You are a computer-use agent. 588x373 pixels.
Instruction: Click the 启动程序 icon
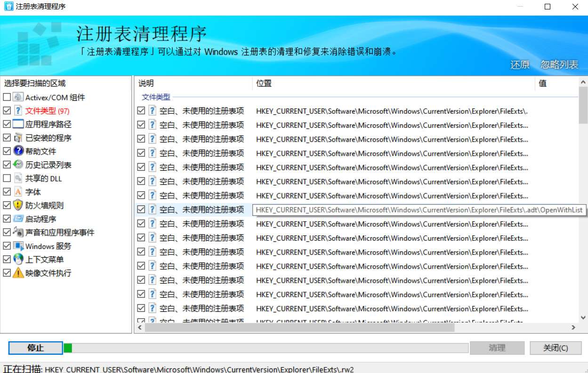tap(18, 219)
